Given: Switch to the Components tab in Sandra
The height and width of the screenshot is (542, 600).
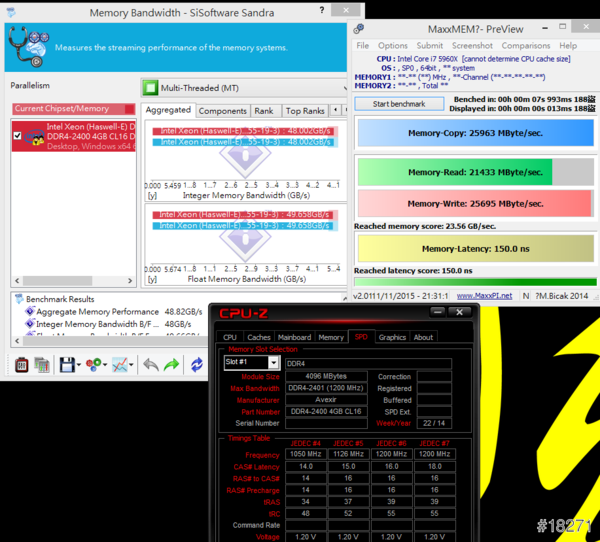Looking at the screenshot, I should [x=222, y=111].
